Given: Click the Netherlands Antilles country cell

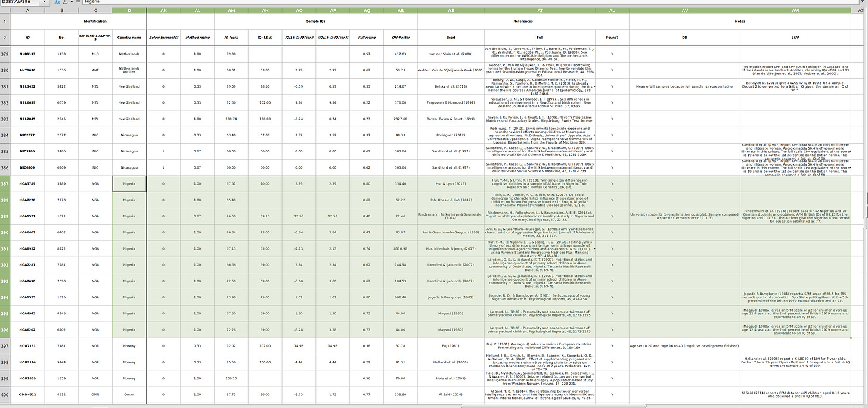Looking at the screenshot, I should (x=129, y=70).
